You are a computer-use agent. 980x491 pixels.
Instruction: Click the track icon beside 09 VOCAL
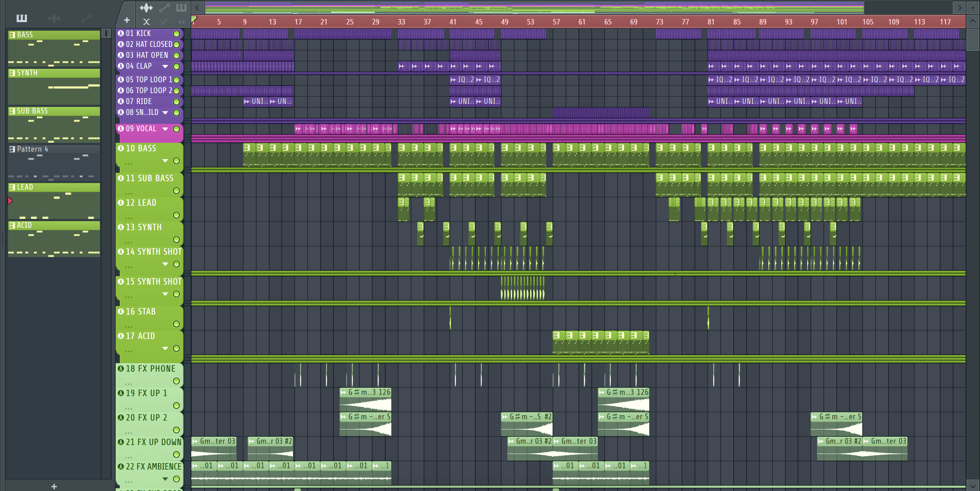pyautogui.click(x=121, y=129)
